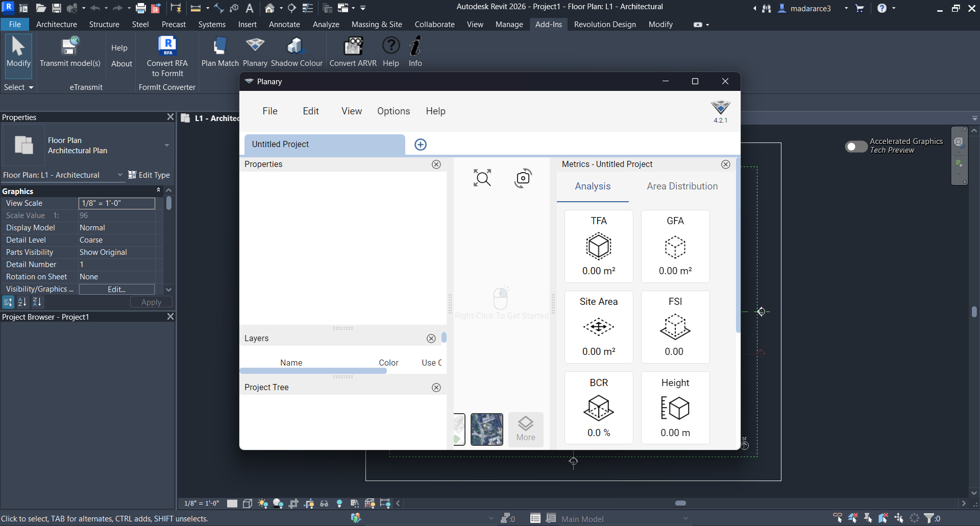Click Temporary Hide/Isolate glasses icon
The height and width of the screenshot is (526, 980).
point(324,504)
